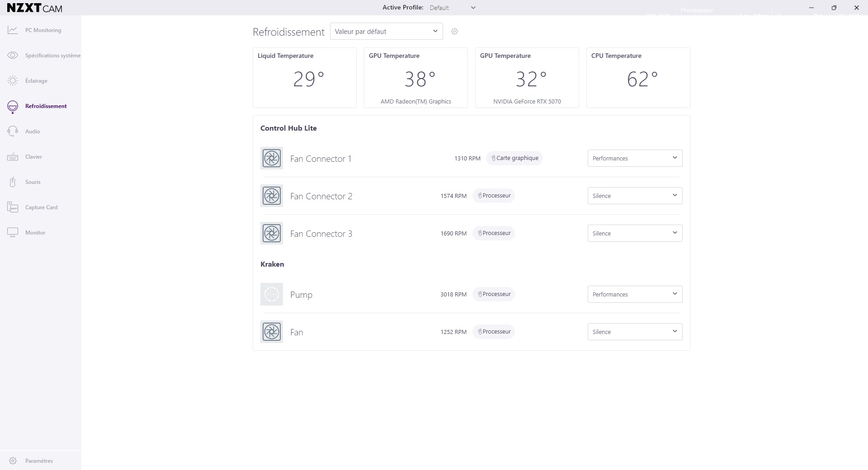Expand the Valeur par défaut dropdown
The height and width of the screenshot is (470, 868).
click(x=387, y=32)
